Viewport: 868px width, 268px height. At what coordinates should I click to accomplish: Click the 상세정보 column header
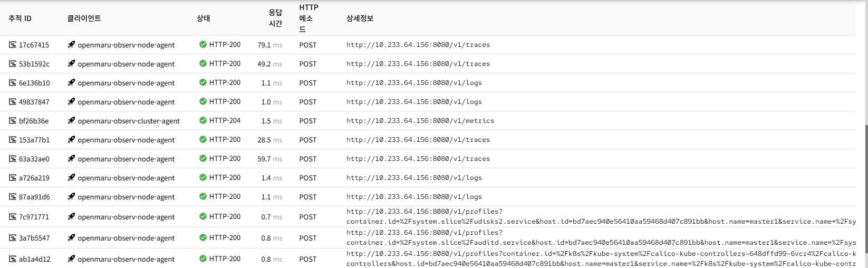[x=360, y=18]
